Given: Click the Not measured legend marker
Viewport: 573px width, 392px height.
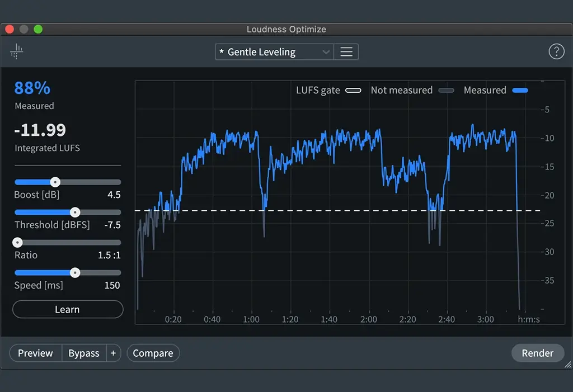Looking at the screenshot, I should click(x=446, y=90).
